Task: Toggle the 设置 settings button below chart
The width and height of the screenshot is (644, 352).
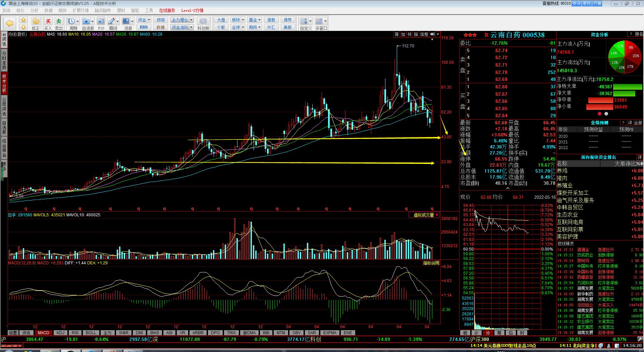Action: point(13,333)
